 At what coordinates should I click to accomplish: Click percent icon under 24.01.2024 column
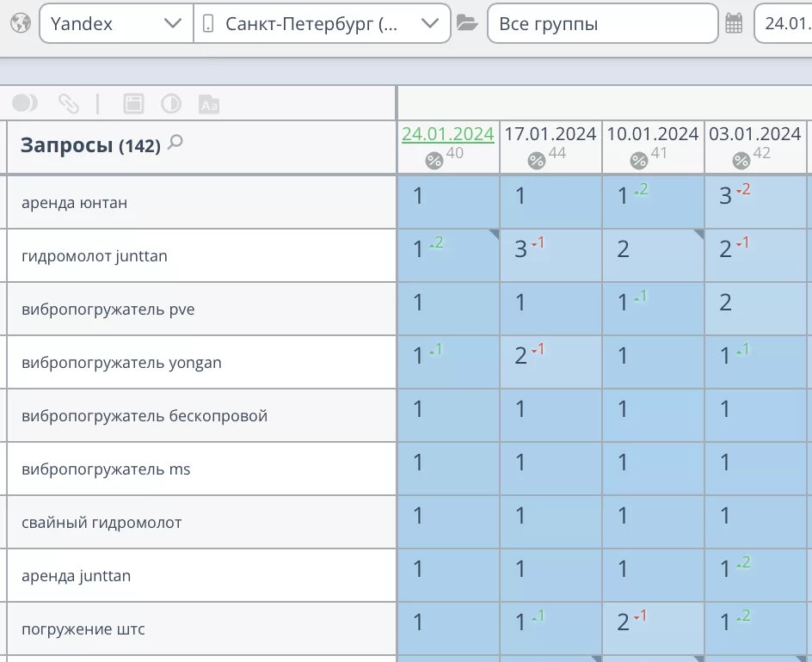click(x=434, y=161)
